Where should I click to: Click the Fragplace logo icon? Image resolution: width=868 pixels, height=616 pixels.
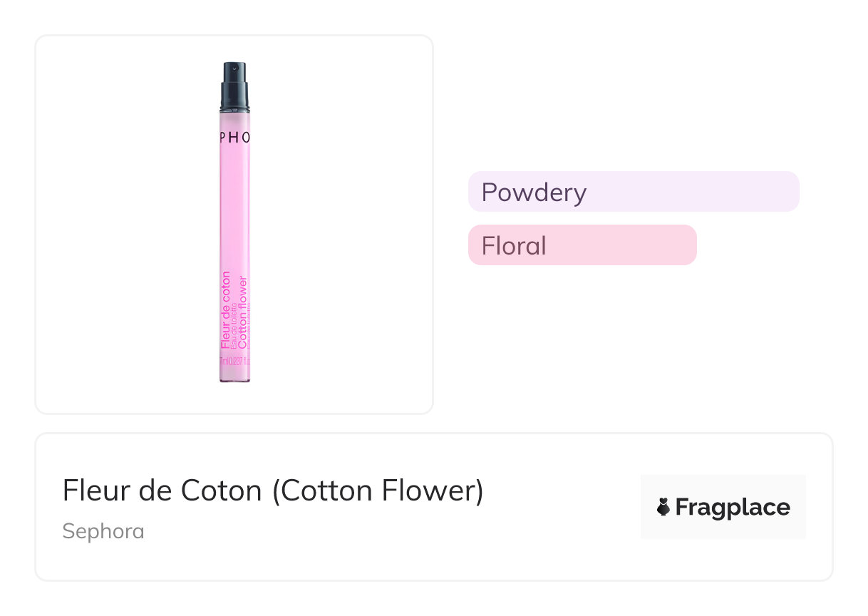pyautogui.click(x=663, y=507)
